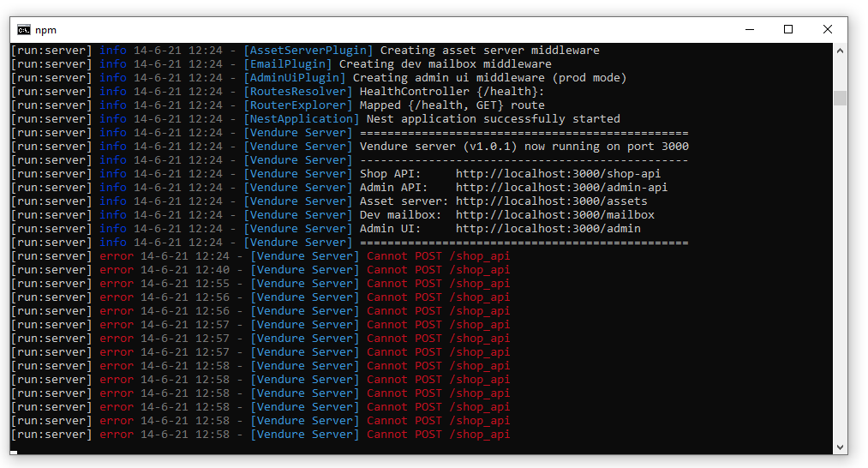
Task: Click the error line timestamped 12:55
Action: [x=260, y=284]
